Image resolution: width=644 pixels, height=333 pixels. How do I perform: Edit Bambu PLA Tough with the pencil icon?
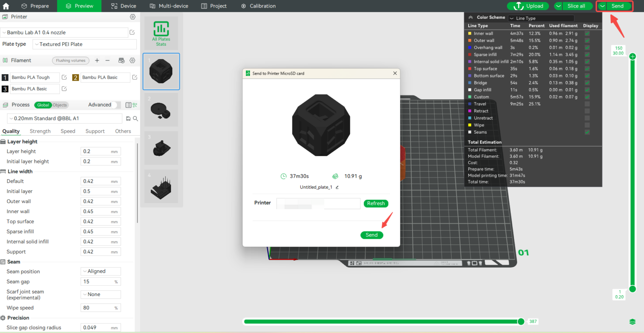pyautogui.click(x=64, y=77)
